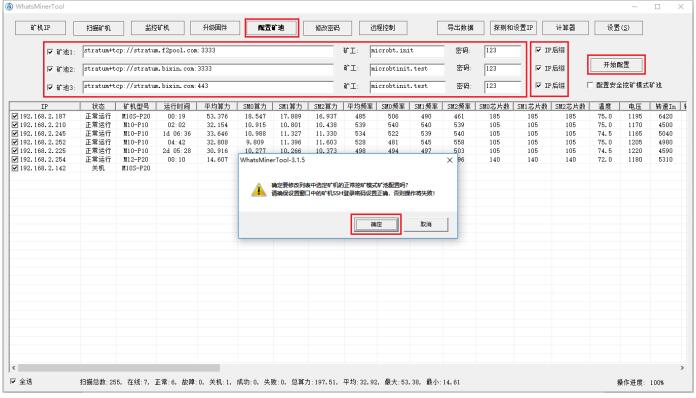The height and width of the screenshot is (398, 696).
Task: Toggle the 全选 select-all checkbox
Action: coord(13,381)
